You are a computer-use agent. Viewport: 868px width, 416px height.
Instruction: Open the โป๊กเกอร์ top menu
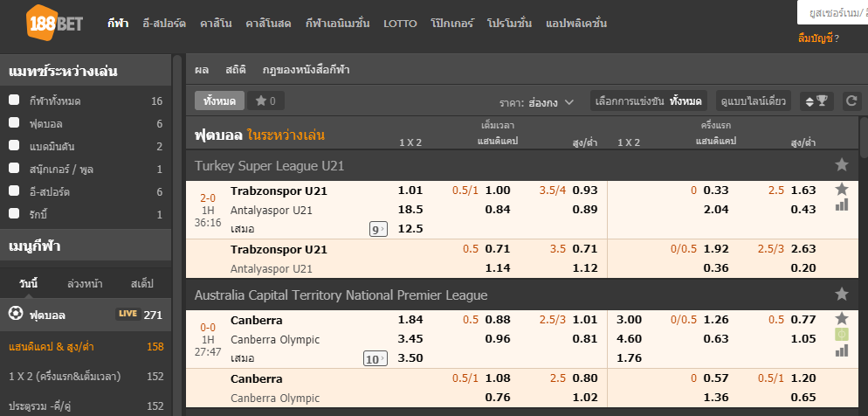(452, 24)
